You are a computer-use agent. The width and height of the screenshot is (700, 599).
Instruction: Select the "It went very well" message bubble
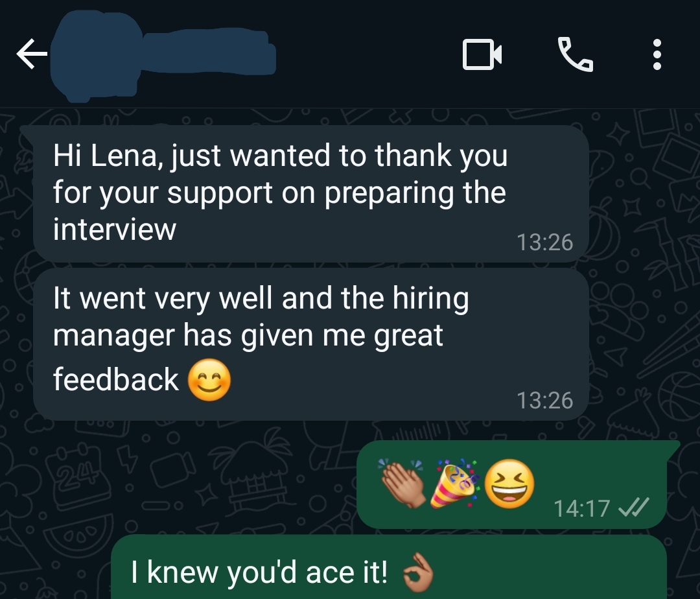pyautogui.click(x=310, y=344)
